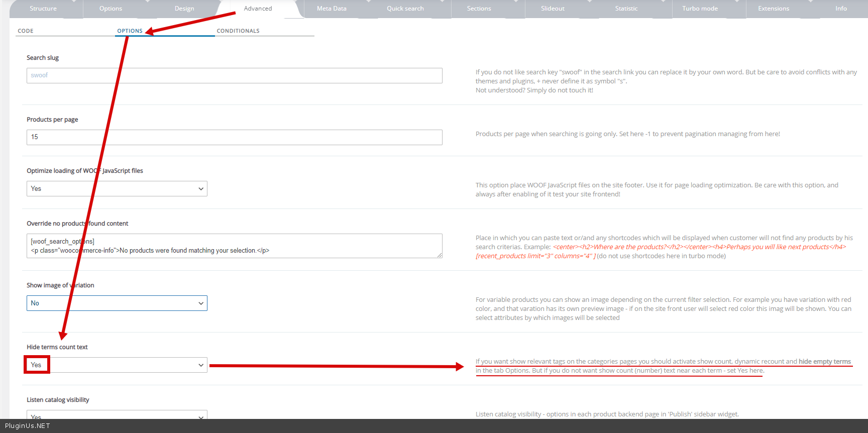Open the Quick search tab
The height and width of the screenshot is (433, 868).
pyautogui.click(x=405, y=9)
